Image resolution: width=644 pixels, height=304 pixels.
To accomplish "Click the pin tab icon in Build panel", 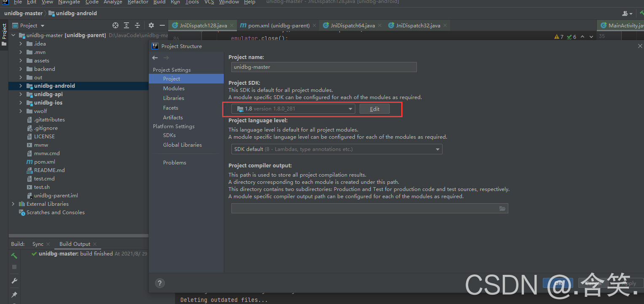I will coord(14,294).
